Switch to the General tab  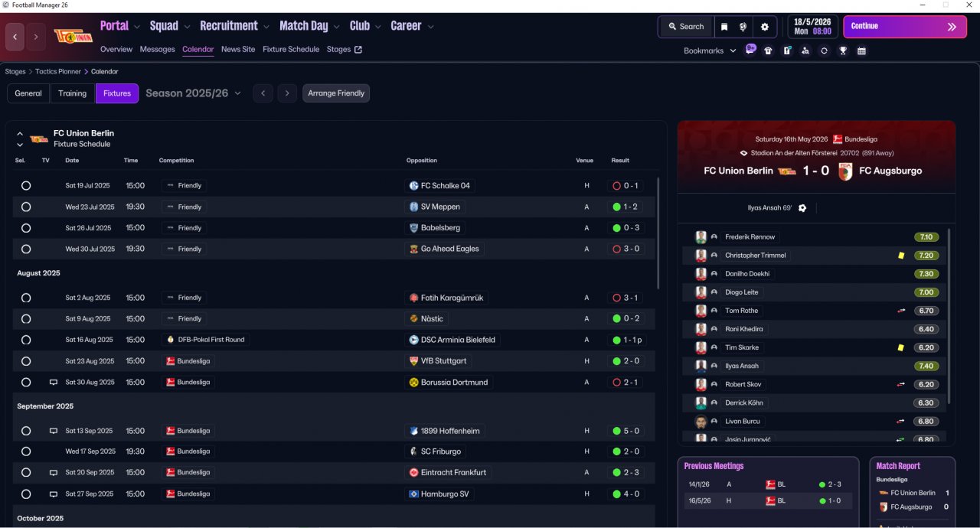coord(28,93)
